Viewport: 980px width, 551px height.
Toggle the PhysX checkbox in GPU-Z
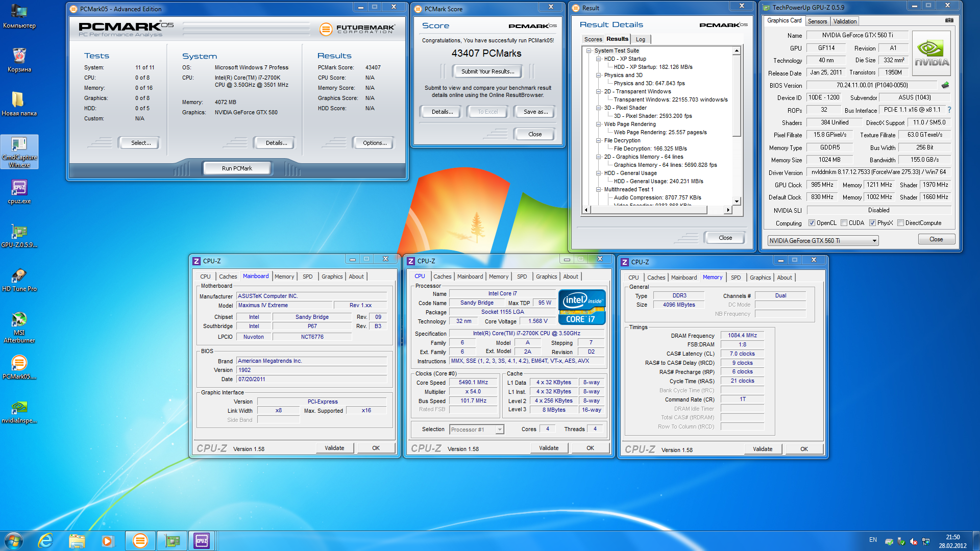click(x=872, y=223)
